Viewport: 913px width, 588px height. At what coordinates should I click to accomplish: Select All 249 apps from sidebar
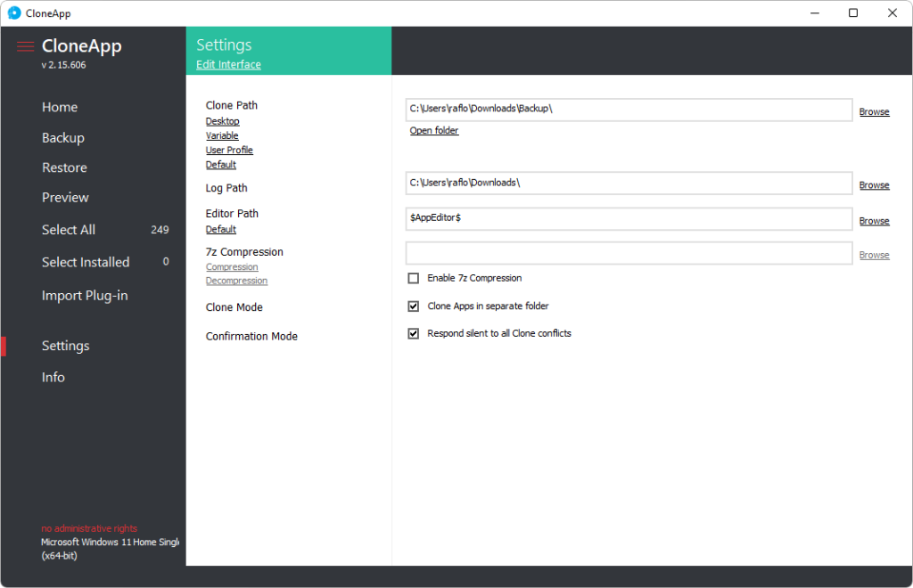tap(69, 229)
